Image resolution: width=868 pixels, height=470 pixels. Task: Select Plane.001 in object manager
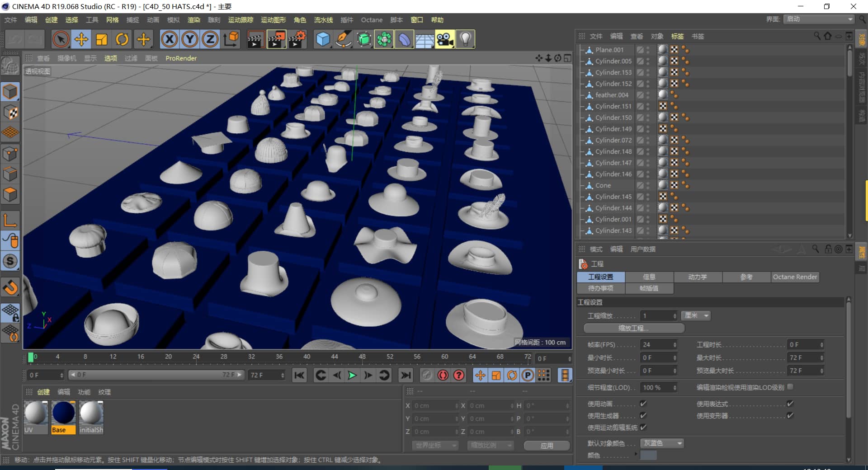[609, 50]
